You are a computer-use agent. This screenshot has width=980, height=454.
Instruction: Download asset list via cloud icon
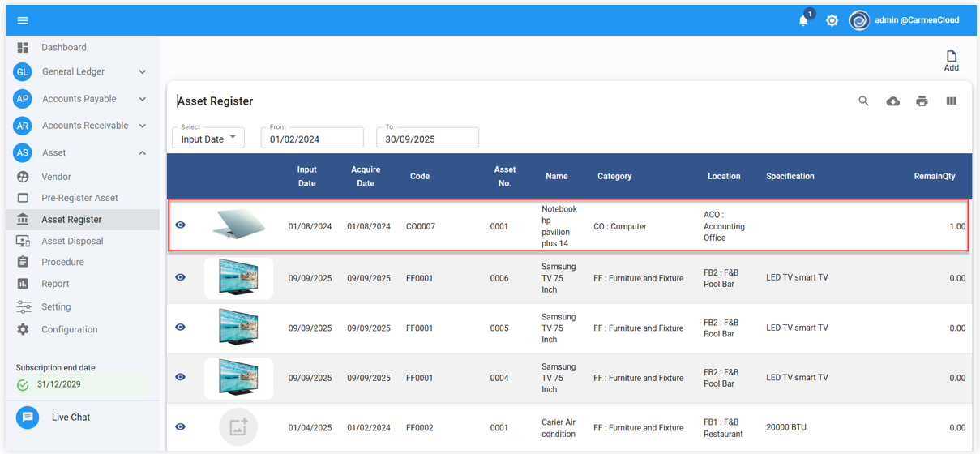tap(892, 101)
